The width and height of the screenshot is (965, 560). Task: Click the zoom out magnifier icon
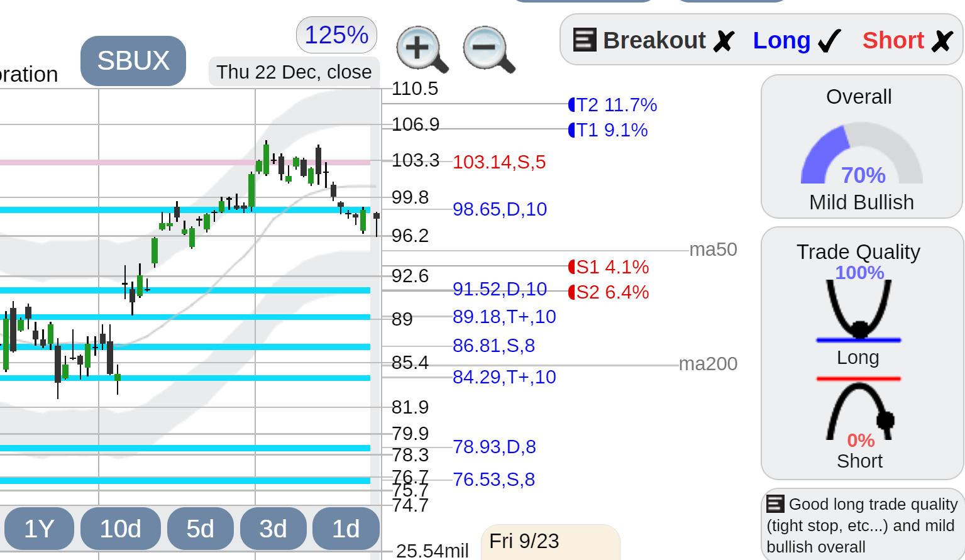[488, 50]
